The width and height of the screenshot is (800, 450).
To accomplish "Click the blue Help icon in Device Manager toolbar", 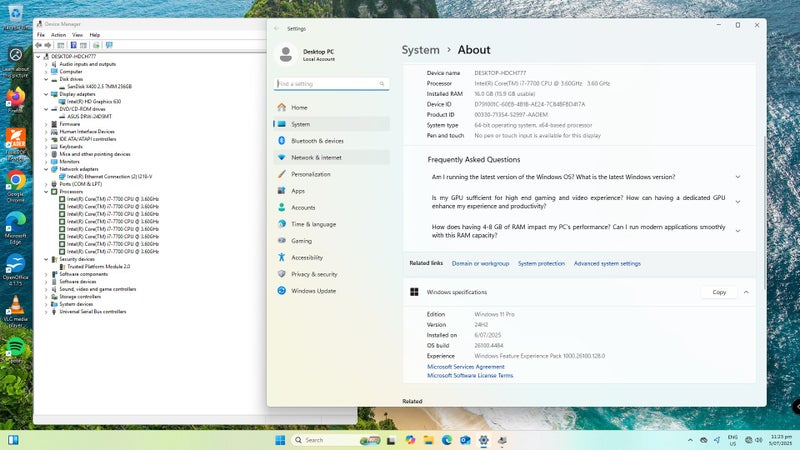I will [x=73, y=45].
